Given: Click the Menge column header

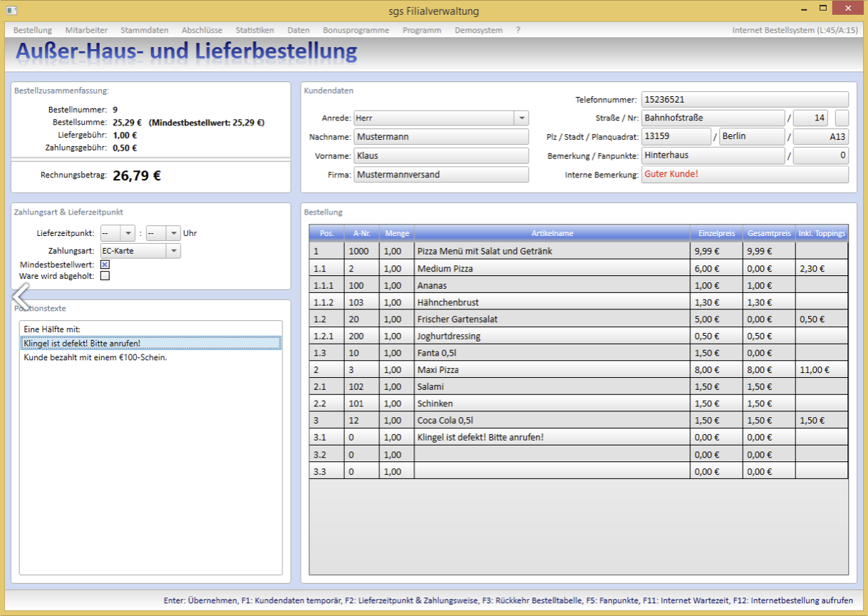Looking at the screenshot, I should click(396, 233).
